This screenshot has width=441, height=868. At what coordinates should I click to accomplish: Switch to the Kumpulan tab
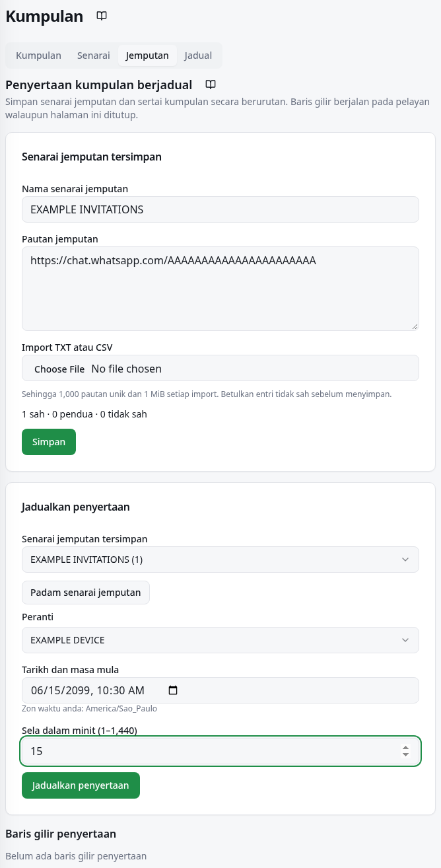[x=38, y=55]
